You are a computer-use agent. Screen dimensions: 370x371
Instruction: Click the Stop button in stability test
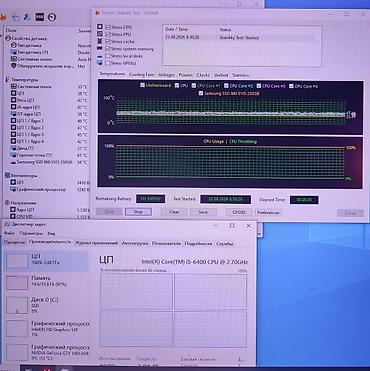tap(138, 212)
